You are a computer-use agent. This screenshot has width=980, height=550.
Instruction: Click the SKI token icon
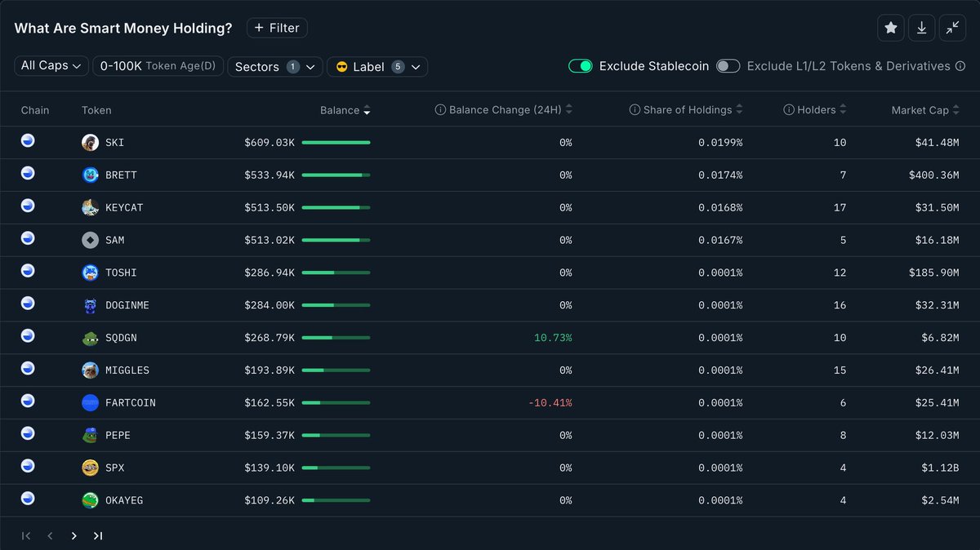[x=90, y=143]
